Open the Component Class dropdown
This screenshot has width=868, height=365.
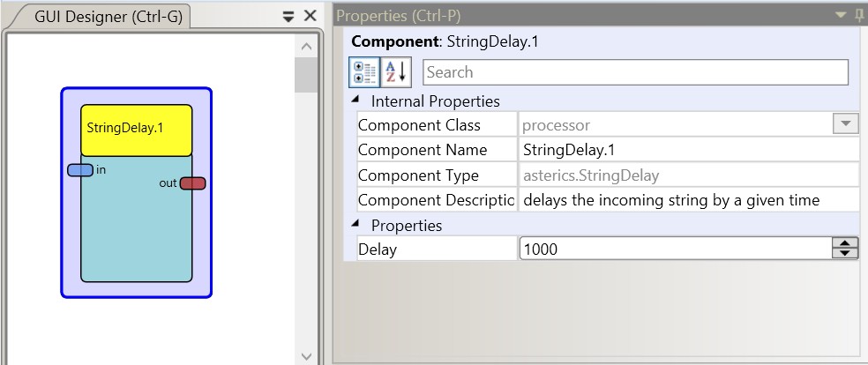[x=845, y=125]
